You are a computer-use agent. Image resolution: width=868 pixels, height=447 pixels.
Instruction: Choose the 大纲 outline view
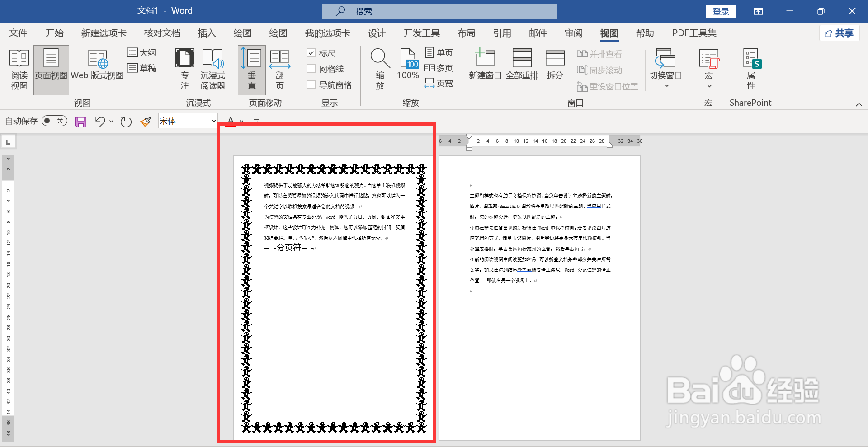click(142, 53)
